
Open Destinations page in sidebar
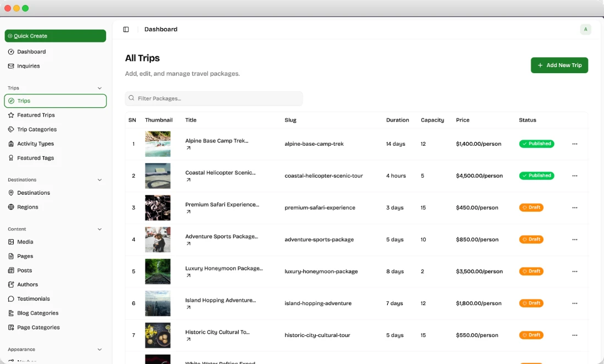pos(55,193)
